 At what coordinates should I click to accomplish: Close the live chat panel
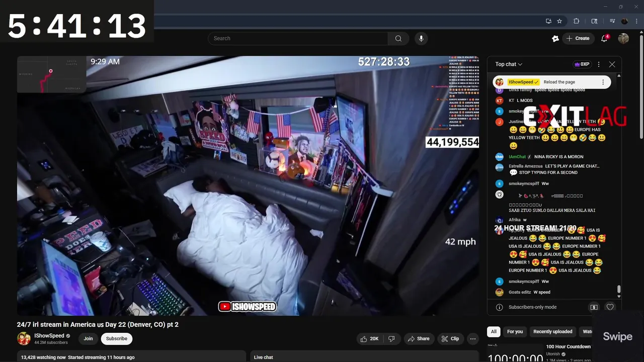[x=612, y=64]
